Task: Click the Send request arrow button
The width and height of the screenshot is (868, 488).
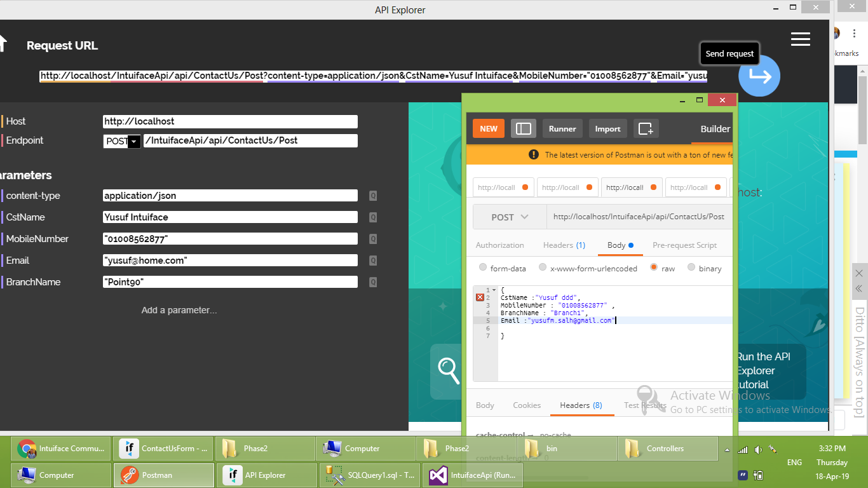Action: [x=759, y=76]
